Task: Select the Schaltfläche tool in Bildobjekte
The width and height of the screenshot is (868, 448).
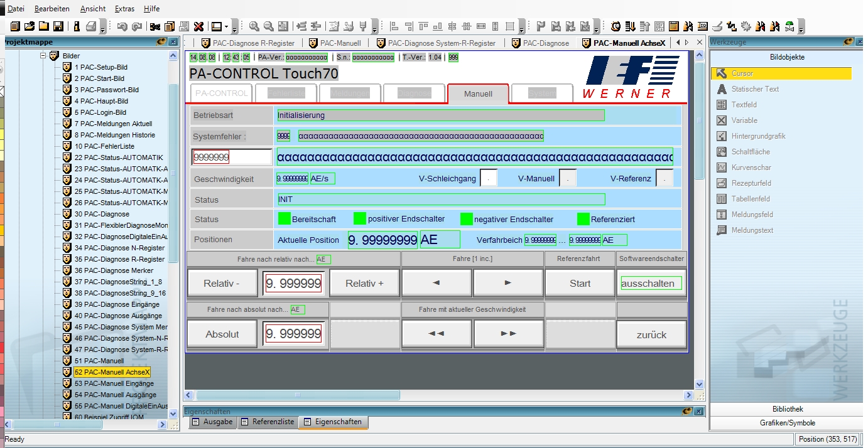Action: pyautogui.click(x=750, y=152)
